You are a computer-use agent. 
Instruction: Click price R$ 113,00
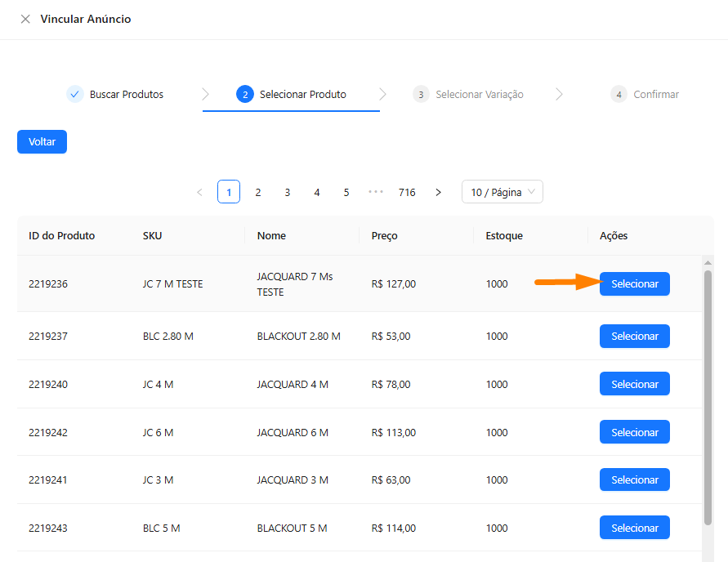click(394, 432)
